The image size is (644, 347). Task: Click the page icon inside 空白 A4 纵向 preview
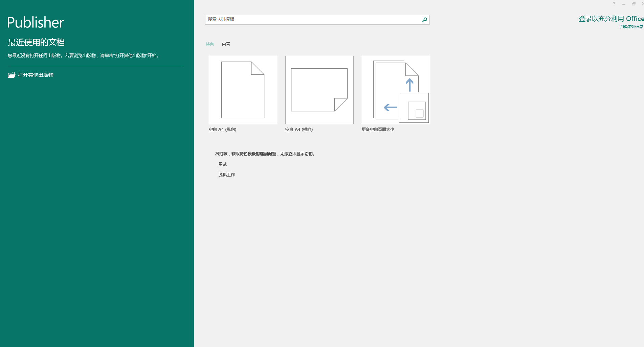242,89
